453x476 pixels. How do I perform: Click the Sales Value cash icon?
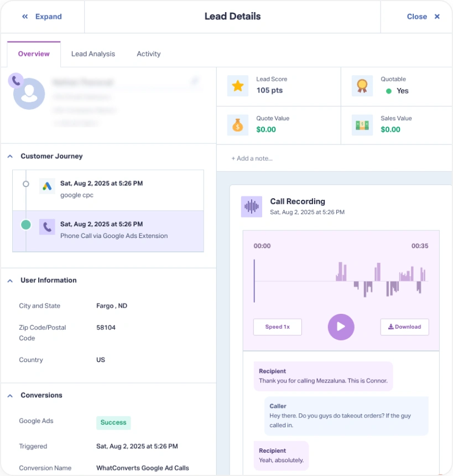pos(362,125)
